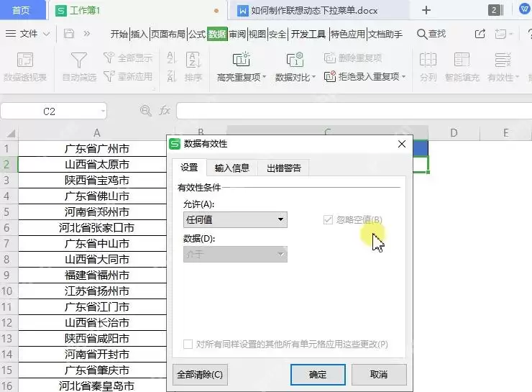The image size is (532, 392).
Task: Switch to Input Message (输入信息) dialog tab
Action: click(232, 168)
